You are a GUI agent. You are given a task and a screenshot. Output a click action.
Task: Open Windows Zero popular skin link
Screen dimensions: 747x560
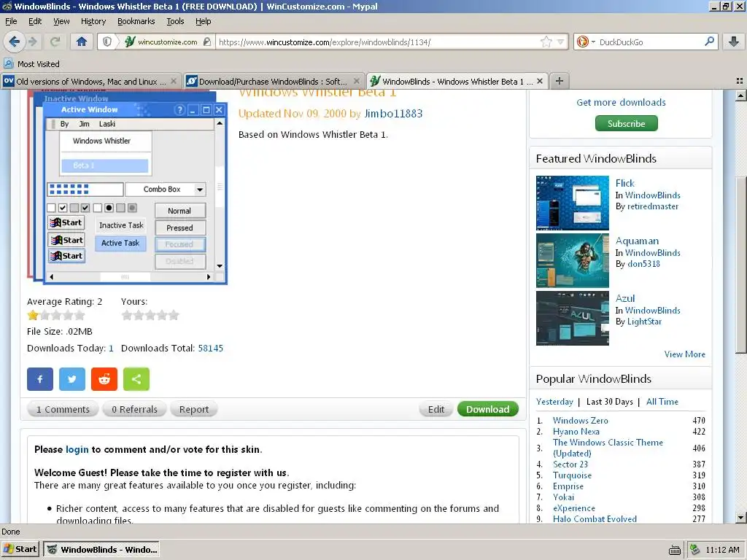pyautogui.click(x=580, y=421)
